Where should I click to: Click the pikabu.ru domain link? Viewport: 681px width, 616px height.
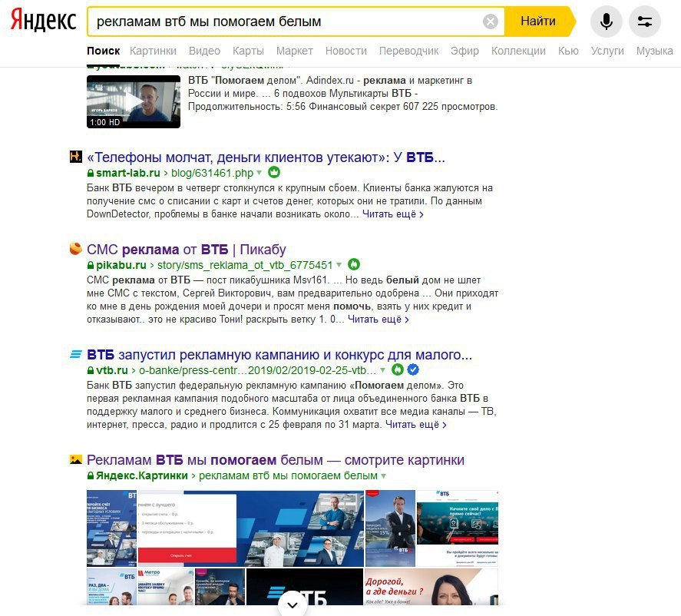(121, 265)
